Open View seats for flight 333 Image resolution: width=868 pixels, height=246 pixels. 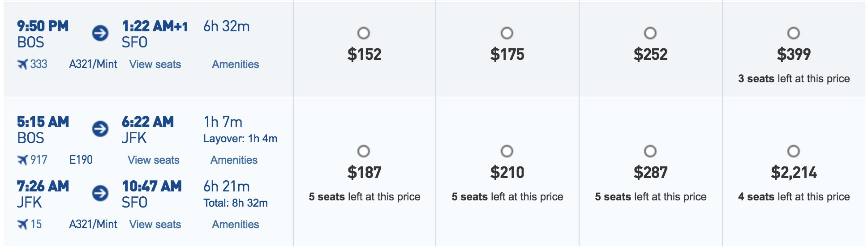155,64
